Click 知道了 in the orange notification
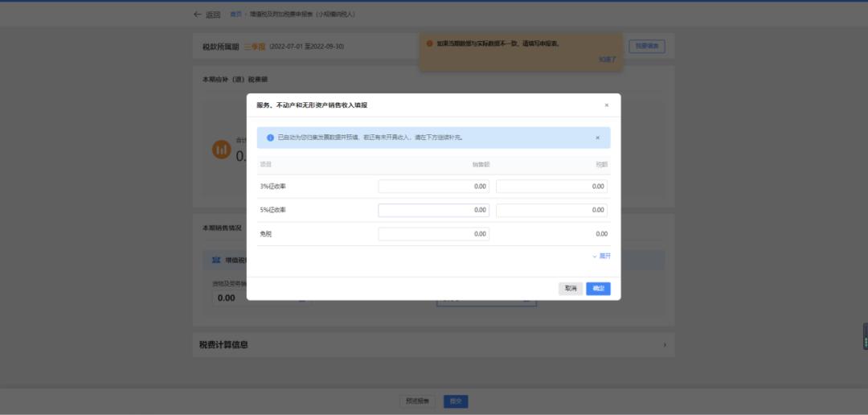The width and height of the screenshot is (868, 415). pyautogui.click(x=607, y=60)
